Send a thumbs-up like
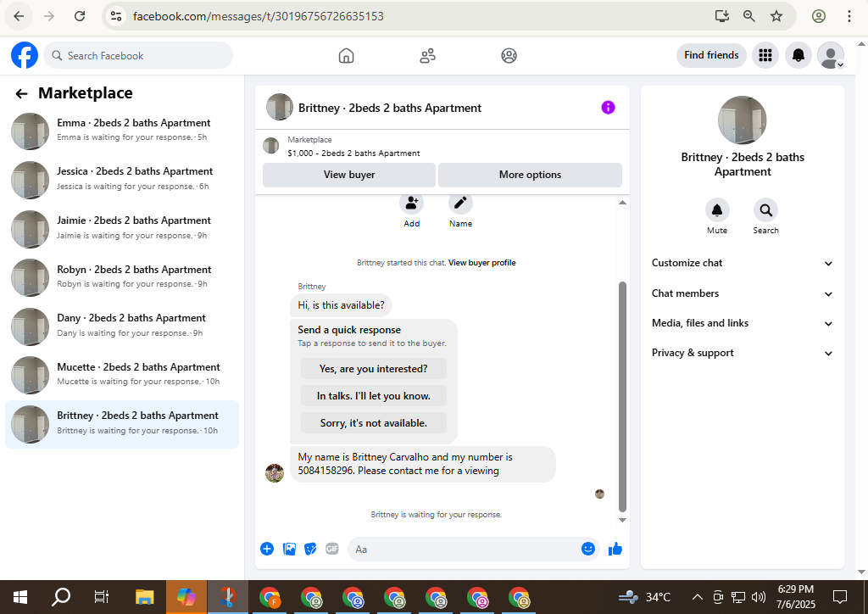 (615, 549)
